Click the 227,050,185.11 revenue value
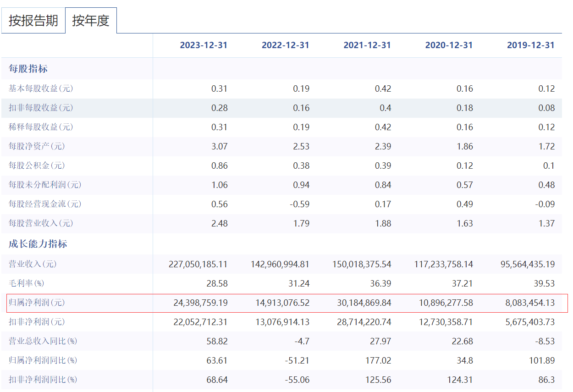Image resolution: width=573 pixels, height=392 pixels. tap(198, 264)
